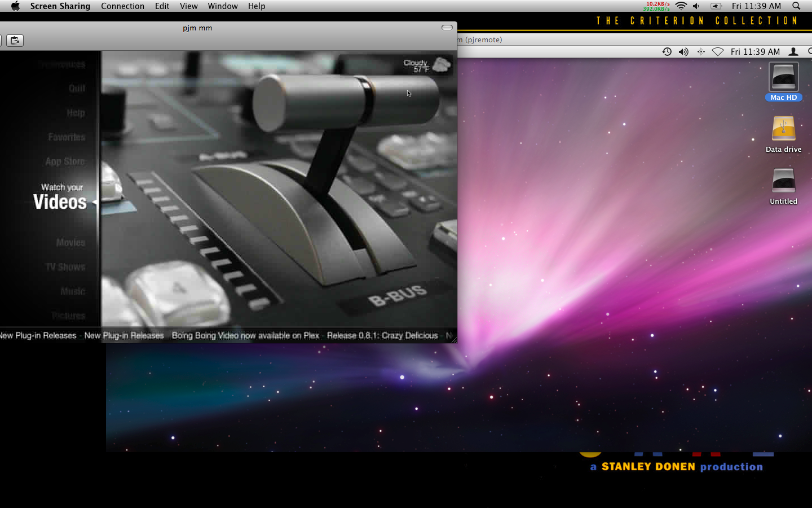812x508 pixels.
Task: Open the AirPort icon in pjremote menu bar
Action: point(718,51)
